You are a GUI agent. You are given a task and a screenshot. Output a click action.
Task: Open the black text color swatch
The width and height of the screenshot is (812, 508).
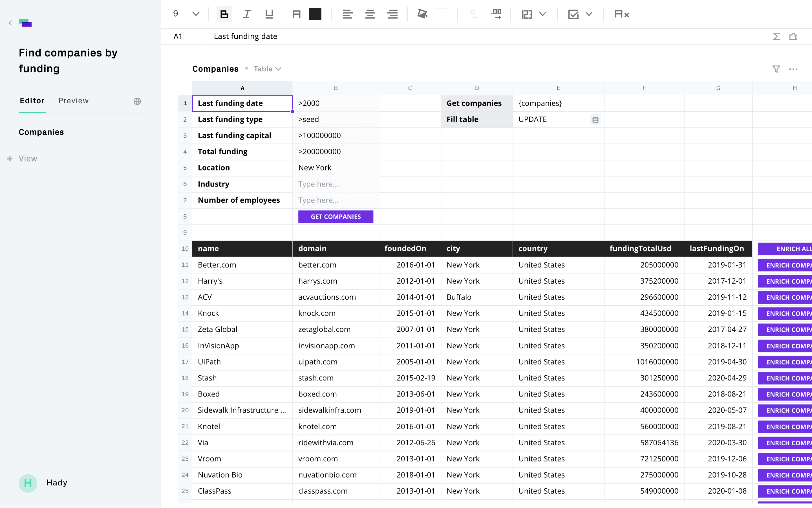pyautogui.click(x=315, y=14)
